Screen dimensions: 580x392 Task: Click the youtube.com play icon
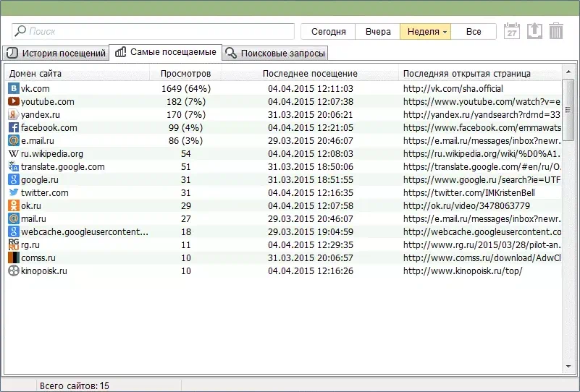pos(13,101)
